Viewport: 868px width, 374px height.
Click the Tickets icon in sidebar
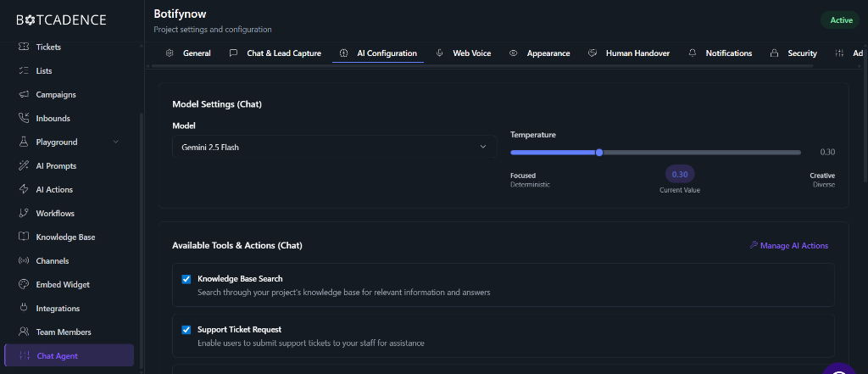(x=23, y=47)
